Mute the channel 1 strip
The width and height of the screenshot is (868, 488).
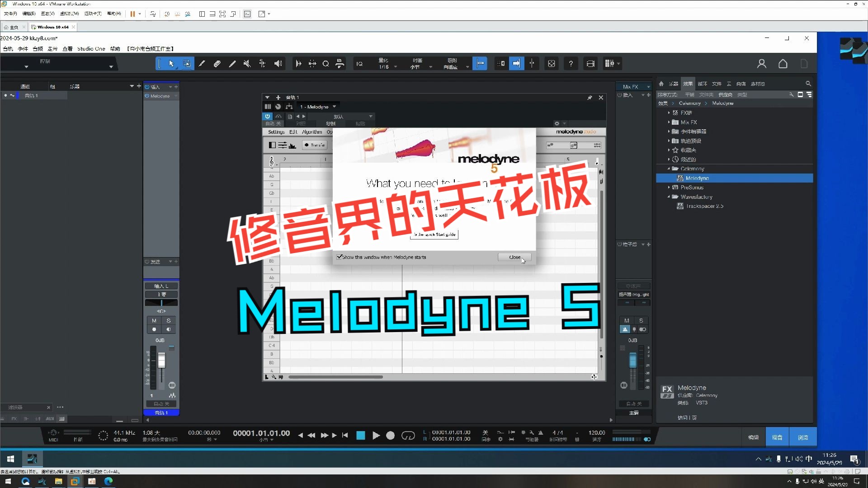tap(154, 320)
